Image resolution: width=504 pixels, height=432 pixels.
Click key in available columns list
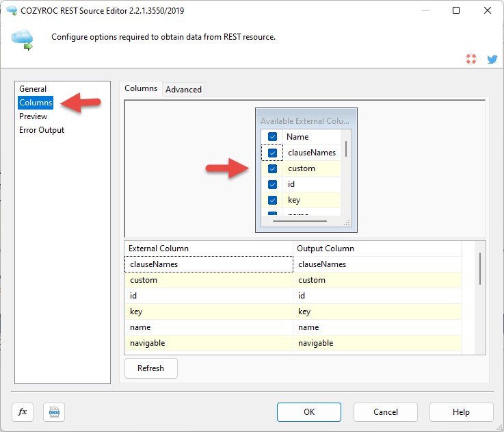(311, 200)
